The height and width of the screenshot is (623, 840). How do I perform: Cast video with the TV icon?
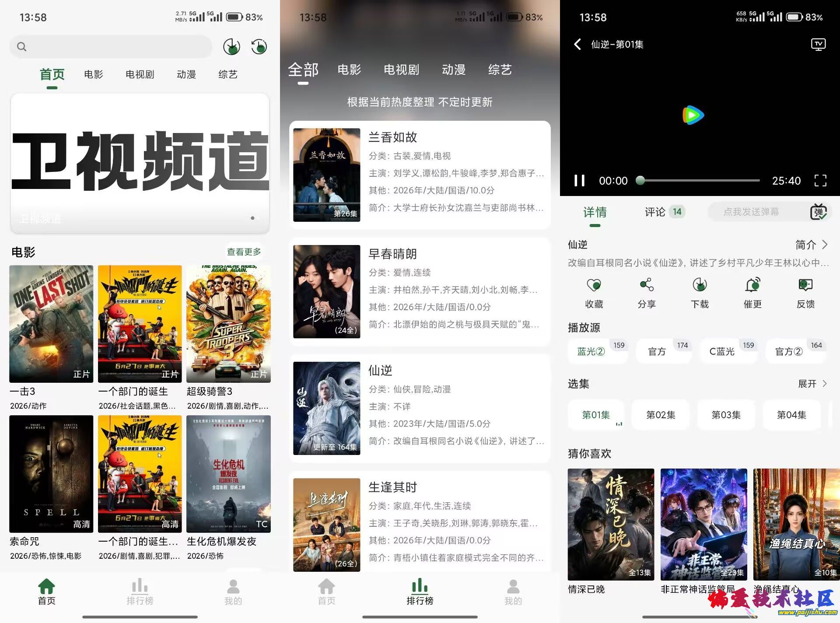(819, 44)
